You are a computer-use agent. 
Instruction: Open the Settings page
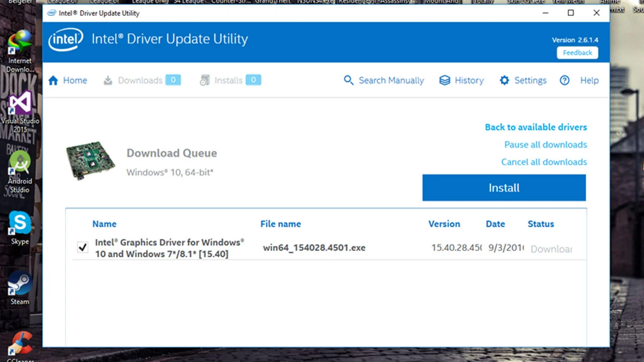[x=523, y=80]
